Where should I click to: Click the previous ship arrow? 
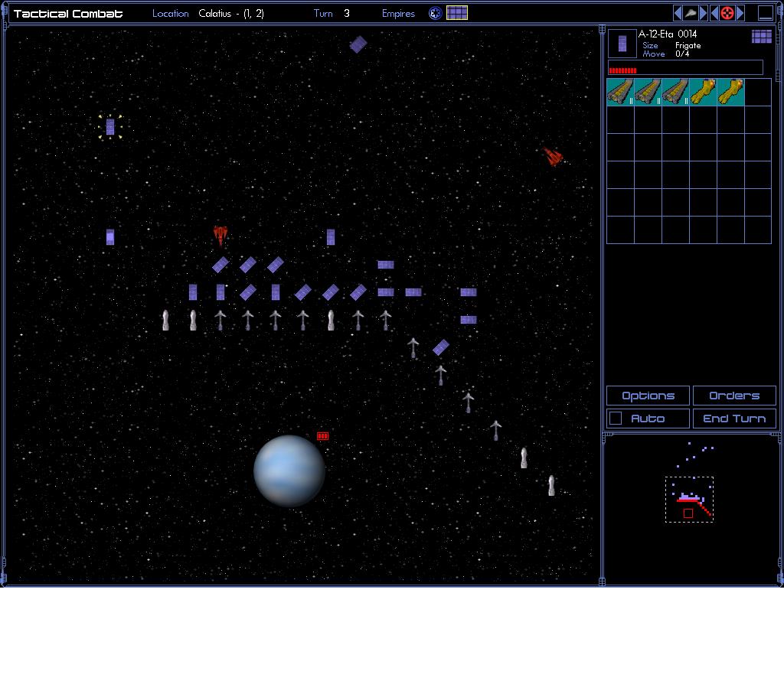(x=678, y=13)
